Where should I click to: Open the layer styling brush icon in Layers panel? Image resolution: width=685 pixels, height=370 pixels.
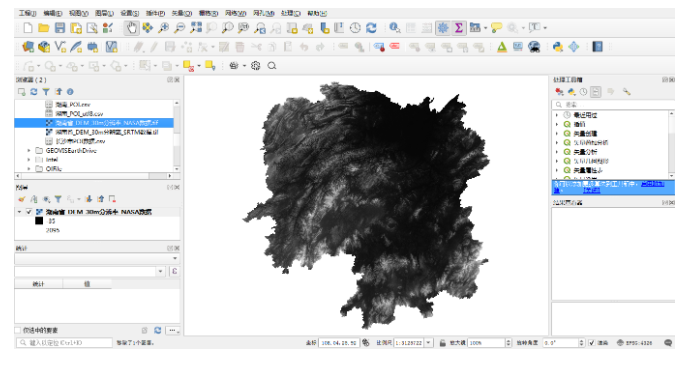[21, 199]
